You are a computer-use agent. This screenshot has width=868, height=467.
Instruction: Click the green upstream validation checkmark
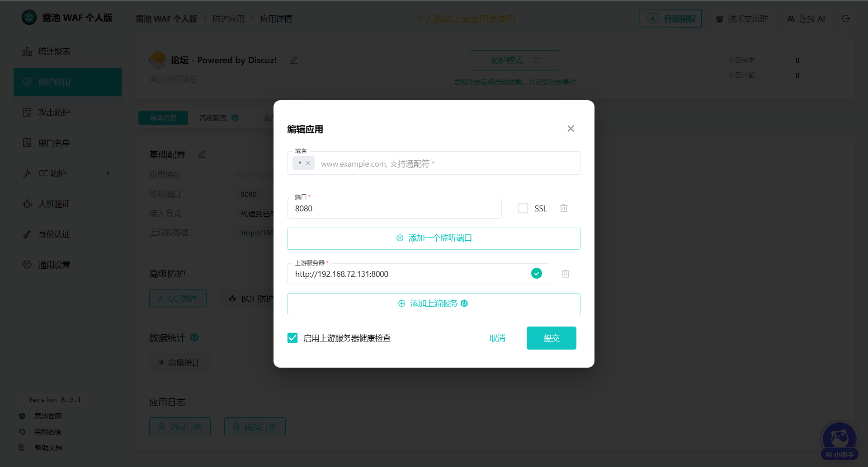(x=537, y=273)
